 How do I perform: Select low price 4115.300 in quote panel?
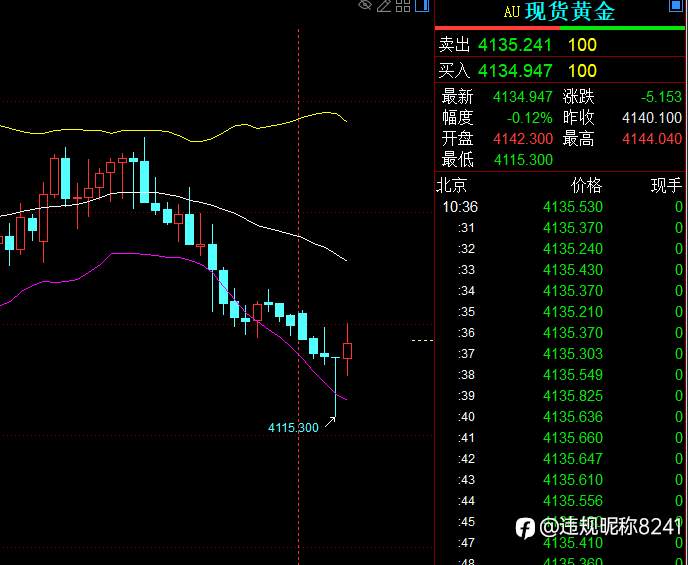[x=523, y=160]
